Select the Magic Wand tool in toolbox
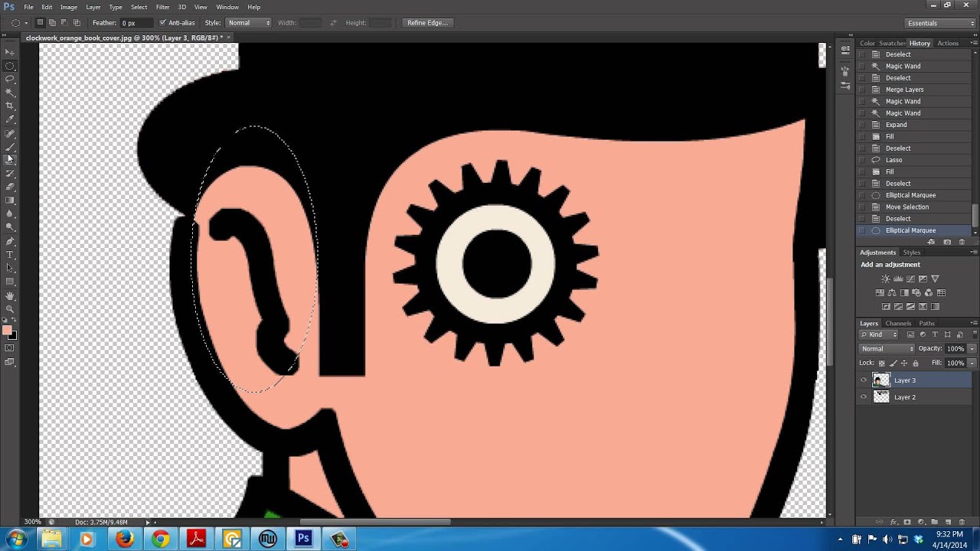Image resolution: width=980 pixels, height=551 pixels. click(10, 93)
